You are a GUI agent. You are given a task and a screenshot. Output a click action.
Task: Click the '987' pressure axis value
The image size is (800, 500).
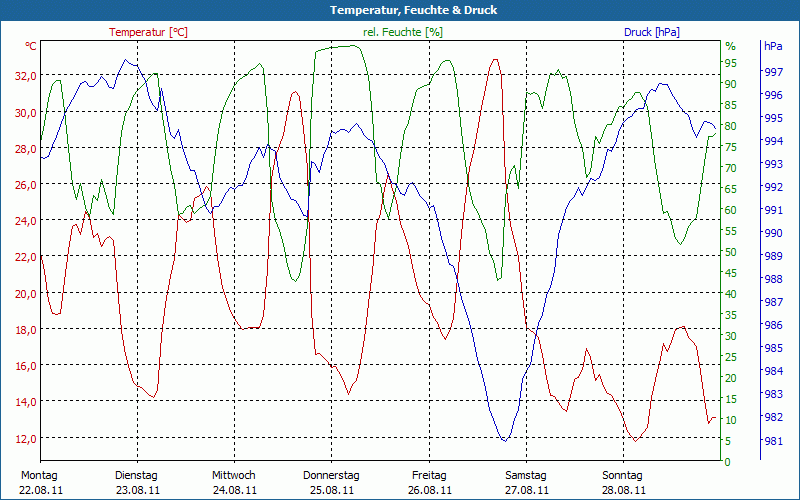[x=774, y=302]
